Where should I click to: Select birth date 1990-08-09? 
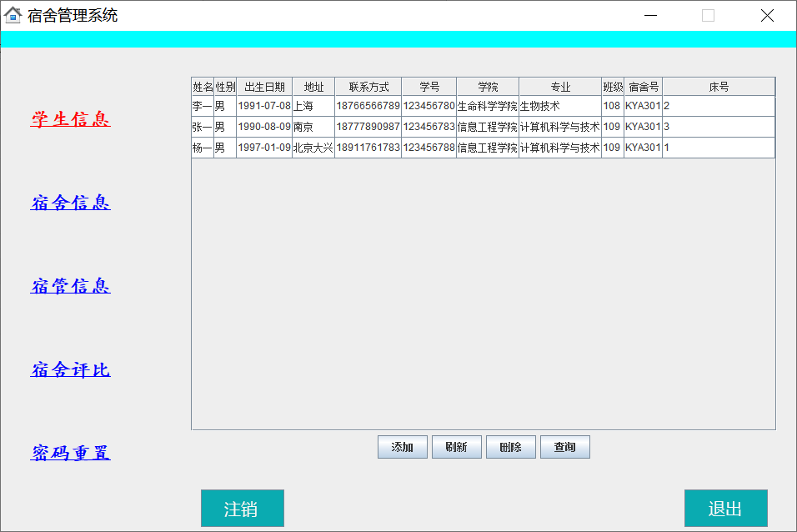coord(264,127)
